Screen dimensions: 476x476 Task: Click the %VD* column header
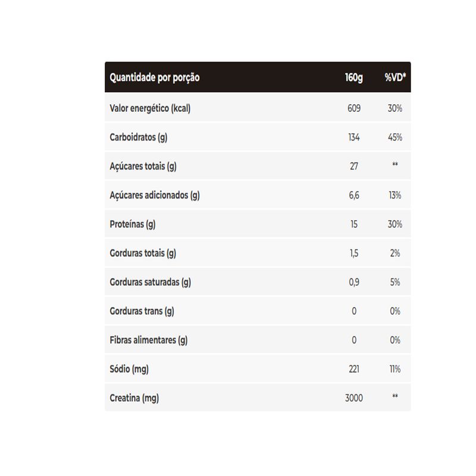click(x=395, y=77)
